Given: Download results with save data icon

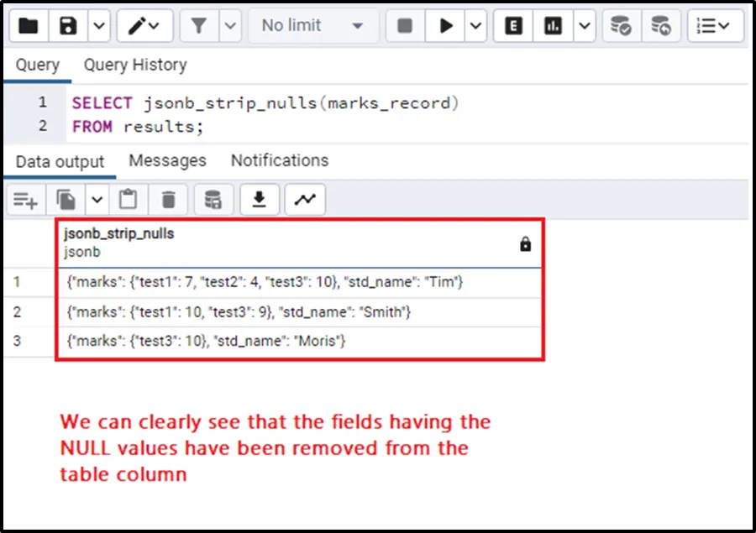Looking at the screenshot, I should pos(260,200).
